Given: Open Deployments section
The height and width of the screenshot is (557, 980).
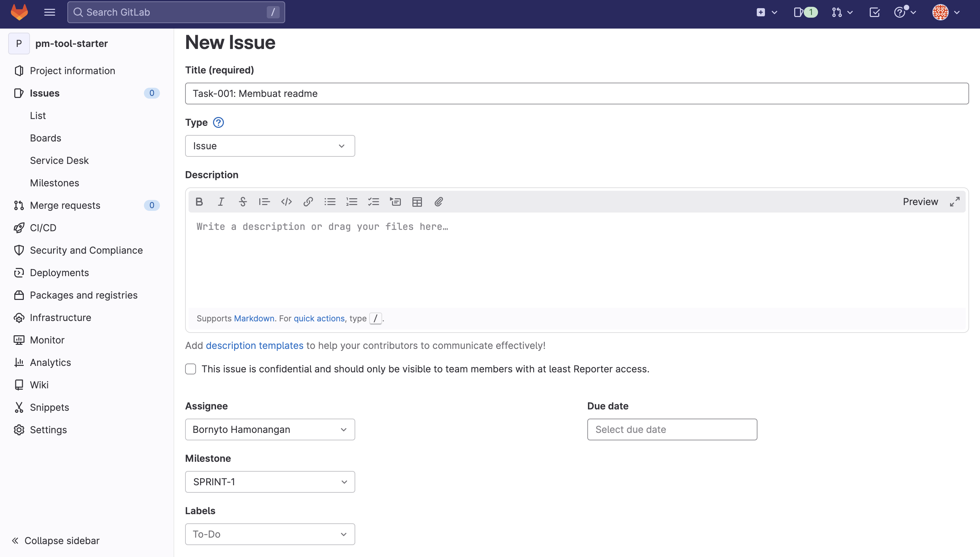Looking at the screenshot, I should click(59, 273).
